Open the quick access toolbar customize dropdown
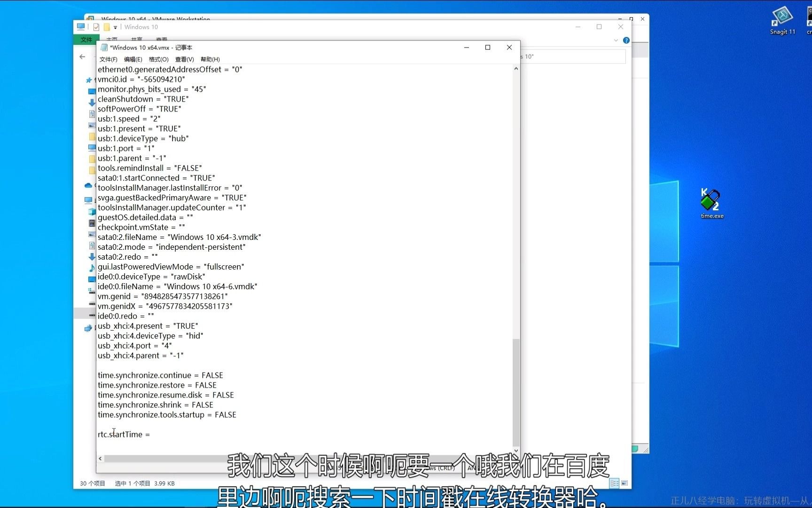This screenshot has height=508, width=812. pos(115,27)
